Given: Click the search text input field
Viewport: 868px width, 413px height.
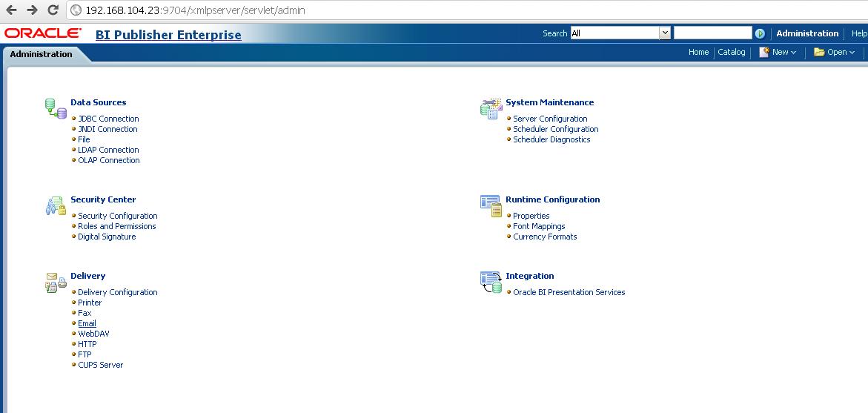Looking at the screenshot, I should pyautogui.click(x=713, y=33).
